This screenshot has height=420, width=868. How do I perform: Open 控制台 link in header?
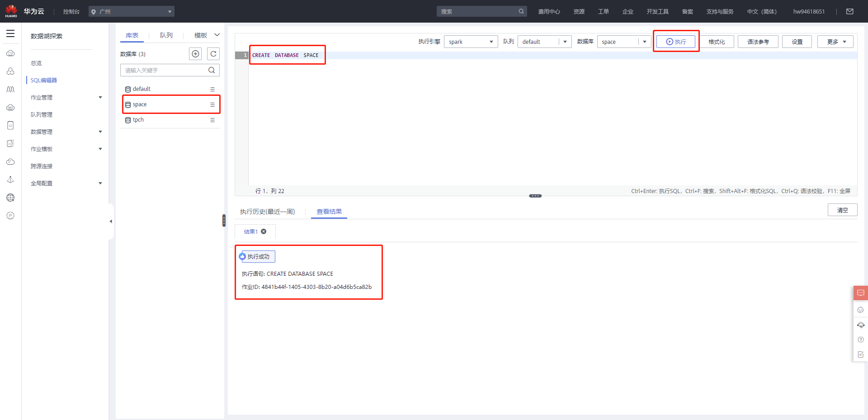(71, 11)
